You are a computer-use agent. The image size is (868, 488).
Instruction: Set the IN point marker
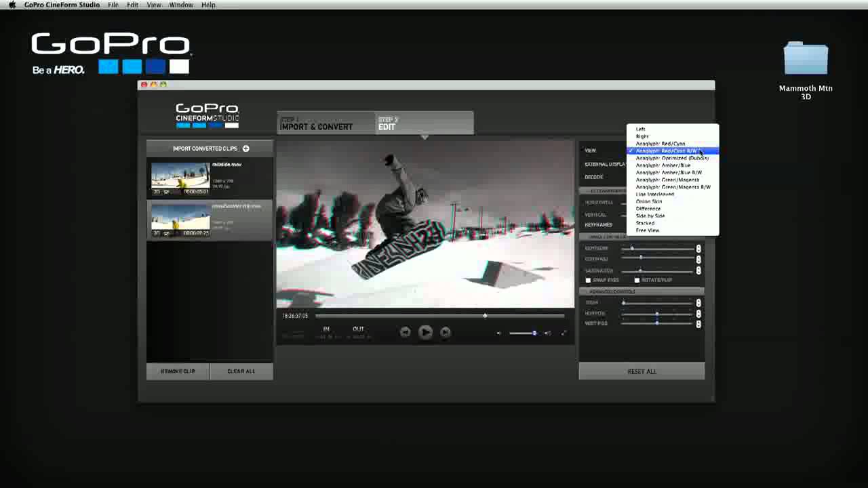pos(326,329)
